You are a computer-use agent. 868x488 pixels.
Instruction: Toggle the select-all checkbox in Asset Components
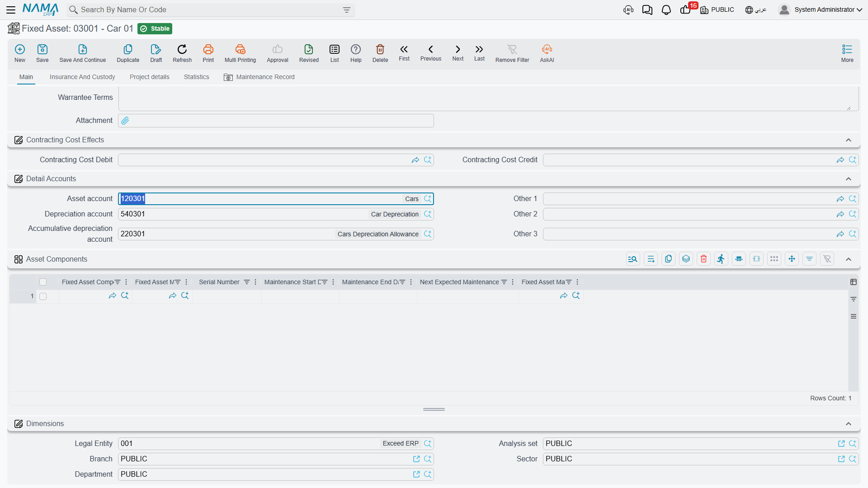pyautogui.click(x=43, y=282)
